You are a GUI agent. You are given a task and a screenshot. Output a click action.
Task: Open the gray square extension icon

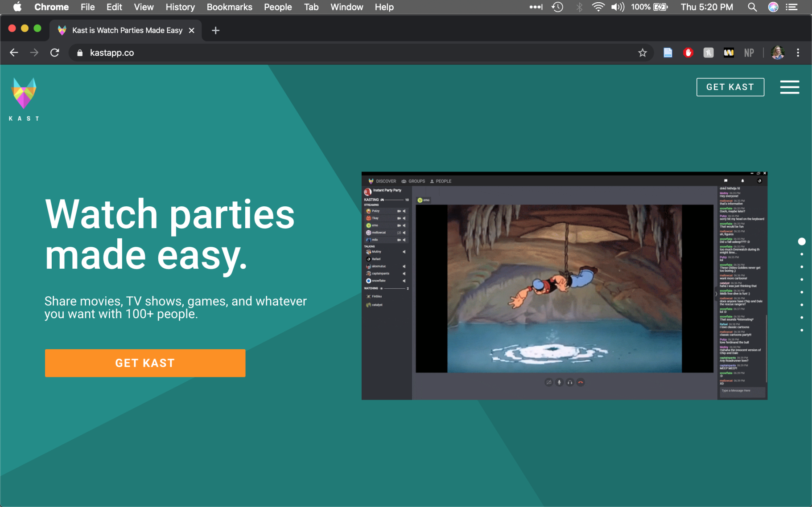(x=709, y=53)
